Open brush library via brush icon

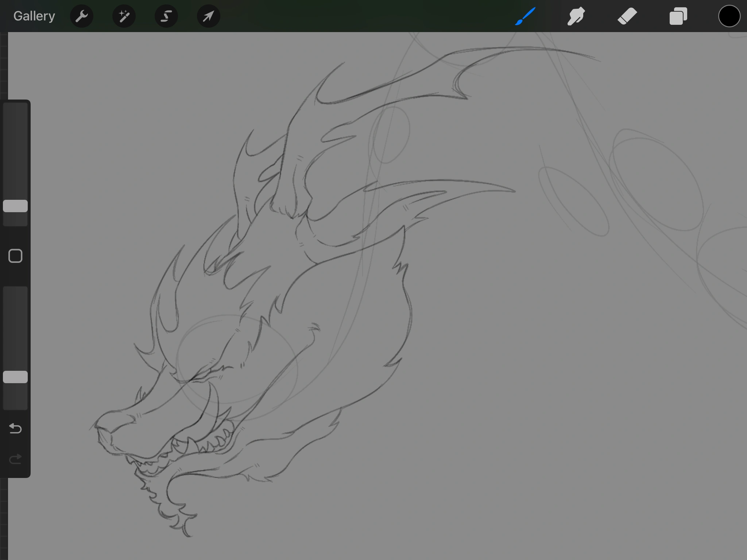click(524, 16)
